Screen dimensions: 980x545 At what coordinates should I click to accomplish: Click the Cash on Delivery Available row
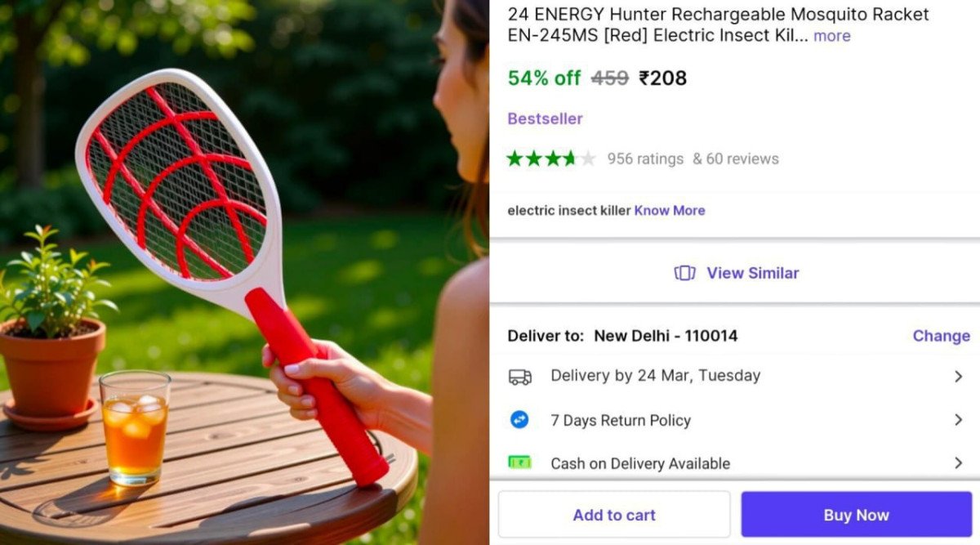(x=735, y=463)
